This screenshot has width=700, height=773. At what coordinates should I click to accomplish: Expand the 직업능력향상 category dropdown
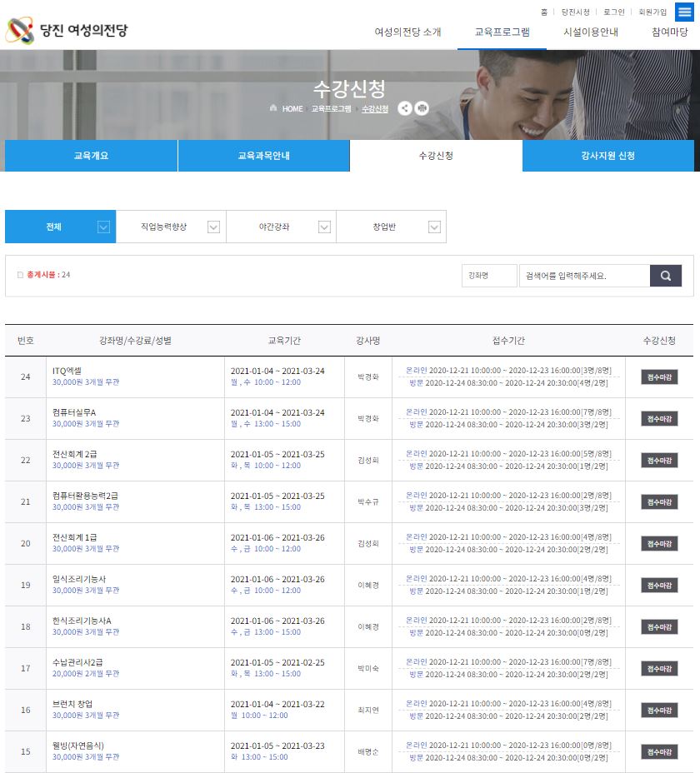(x=213, y=227)
